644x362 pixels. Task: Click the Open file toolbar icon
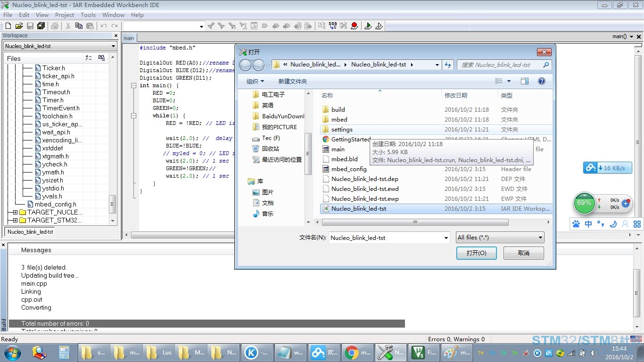[19, 26]
